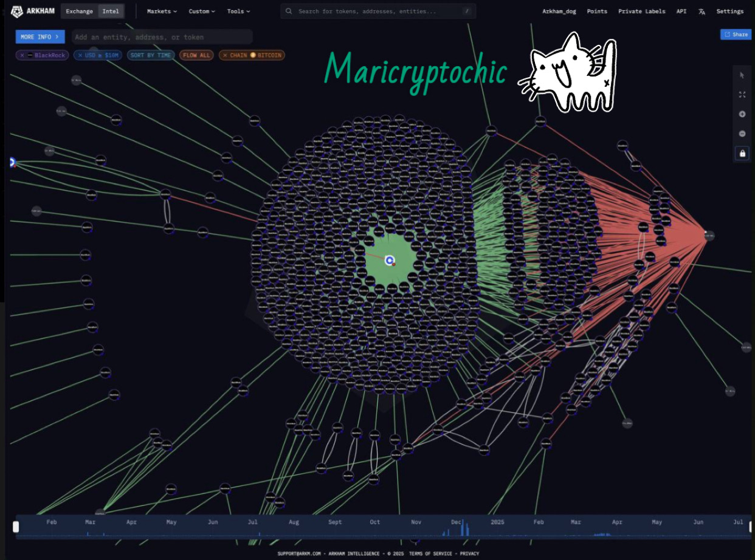The height and width of the screenshot is (560, 755).
Task: Zoom out with the minus icon
Action: click(x=742, y=134)
